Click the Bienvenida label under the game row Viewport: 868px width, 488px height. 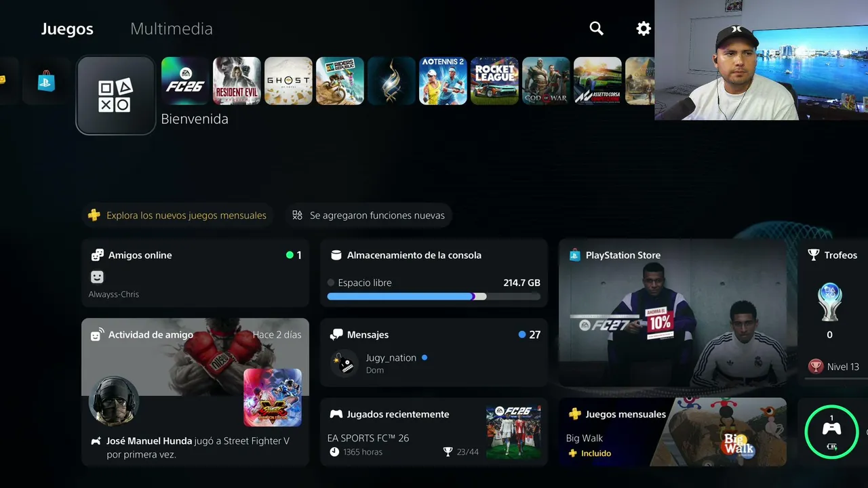click(195, 119)
